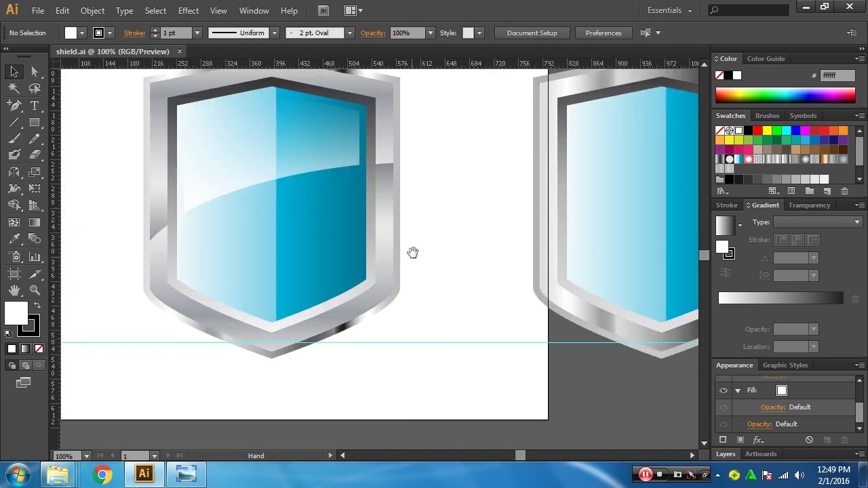Image resolution: width=868 pixels, height=488 pixels.
Task: Reset to default fill and stroke
Action: [8, 333]
